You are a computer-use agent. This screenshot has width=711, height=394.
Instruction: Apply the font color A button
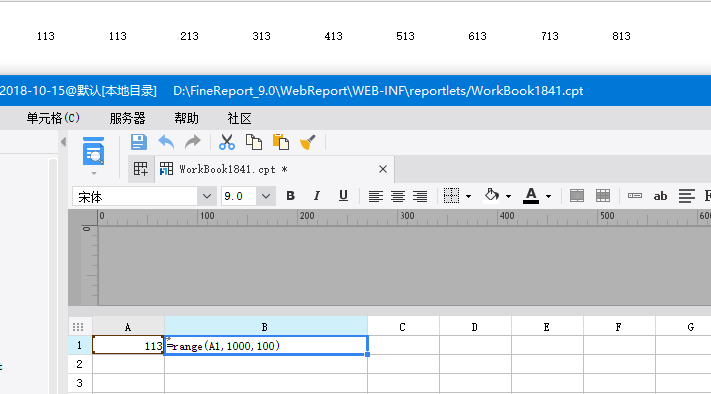(531, 196)
